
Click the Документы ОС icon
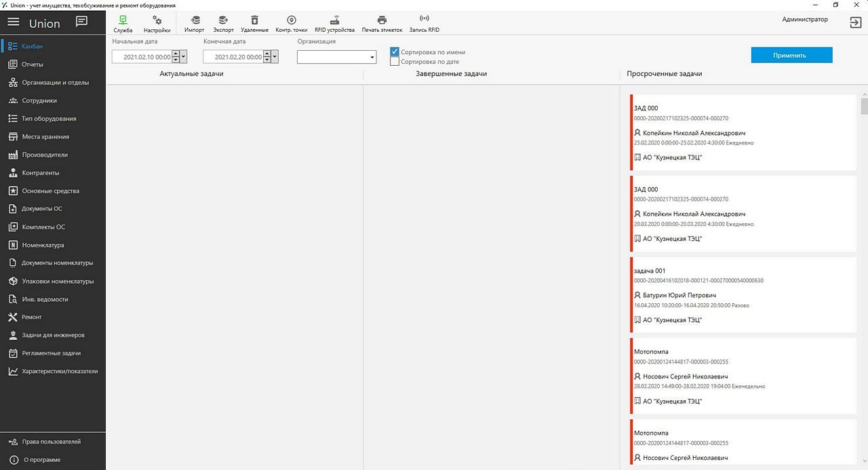click(x=13, y=209)
